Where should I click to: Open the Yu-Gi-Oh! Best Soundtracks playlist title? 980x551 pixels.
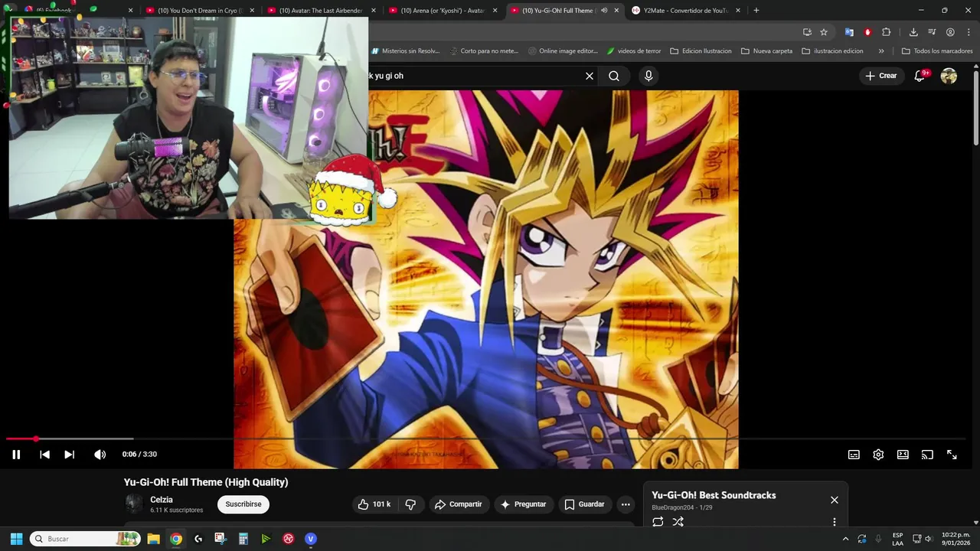point(714,495)
